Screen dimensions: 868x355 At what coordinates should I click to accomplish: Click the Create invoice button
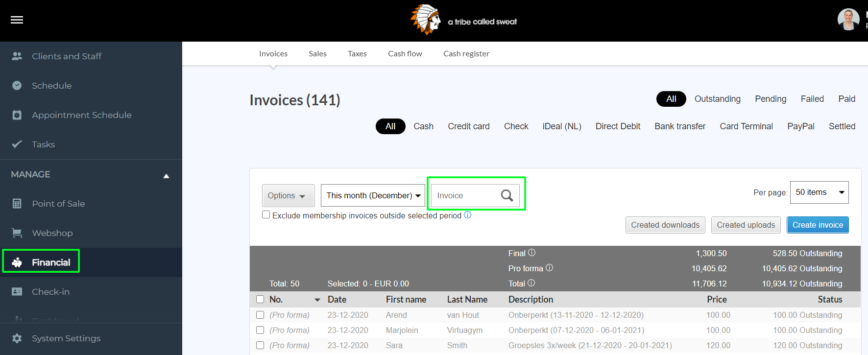(818, 225)
